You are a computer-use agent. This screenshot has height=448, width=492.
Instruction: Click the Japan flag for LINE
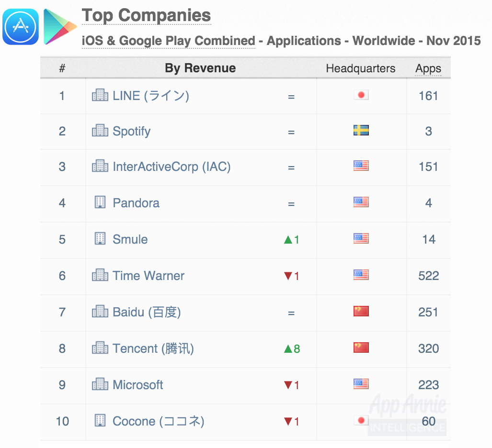click(x=360, y=94)
